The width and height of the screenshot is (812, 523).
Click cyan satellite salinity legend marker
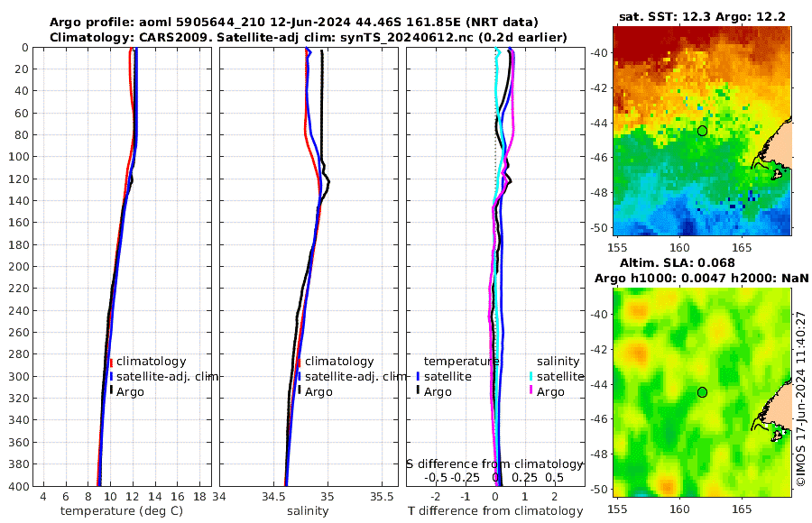click(x=531, y=377)
